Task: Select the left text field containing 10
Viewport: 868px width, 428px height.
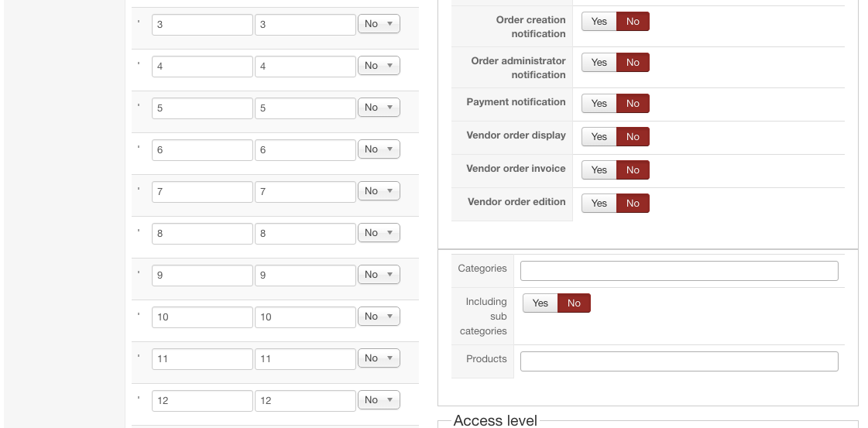Action: click(x=202, y=317)
